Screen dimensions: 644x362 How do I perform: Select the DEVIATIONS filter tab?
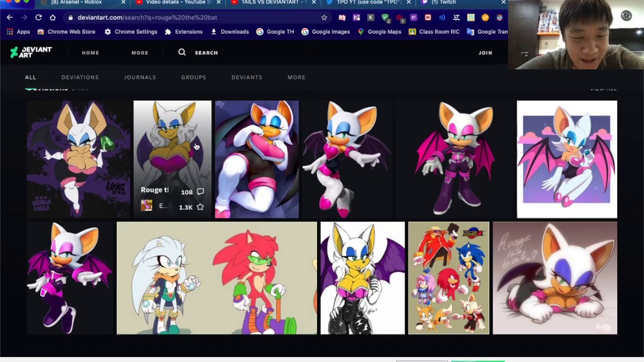[x=80, y=77]
